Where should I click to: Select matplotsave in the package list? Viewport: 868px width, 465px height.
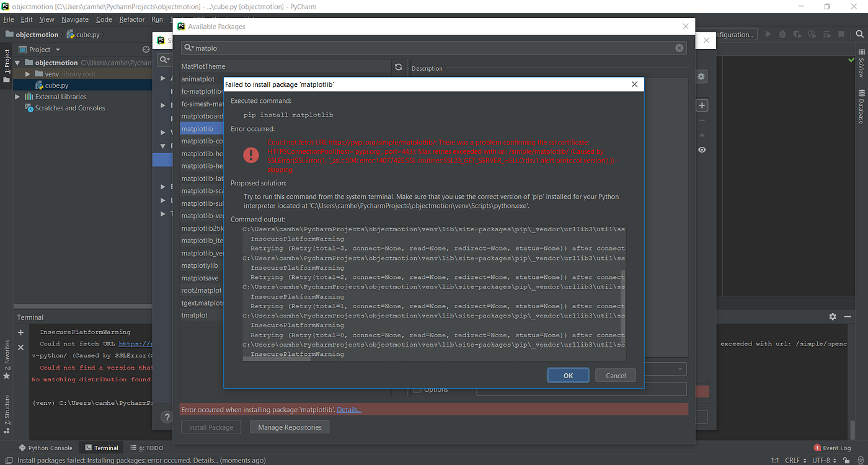click(x=200, y=278)
